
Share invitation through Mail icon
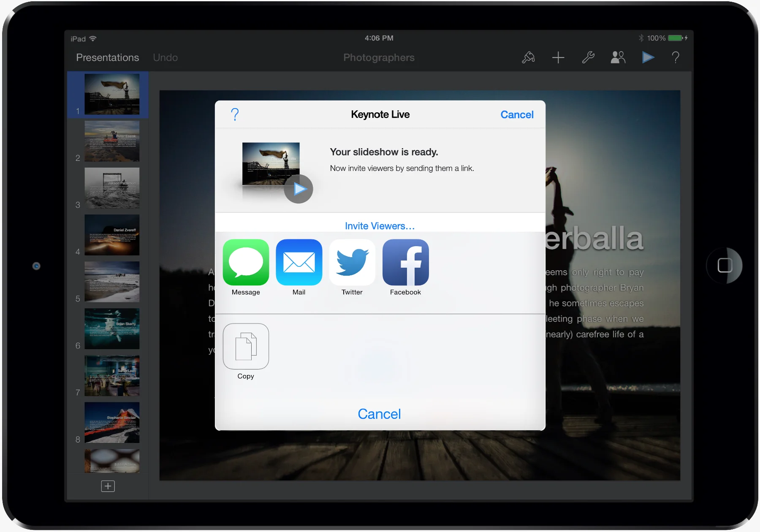(x=299, y=262)
